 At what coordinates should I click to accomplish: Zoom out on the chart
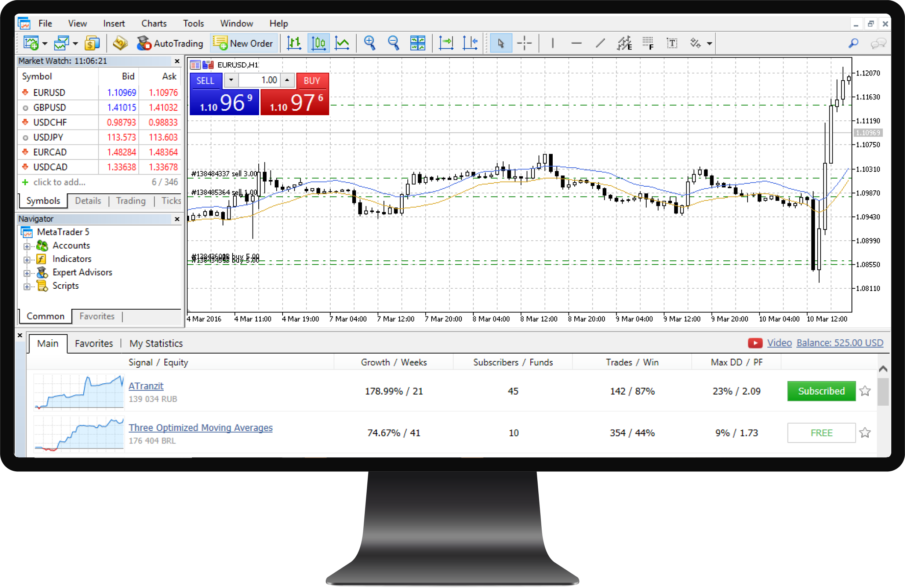(393, 43)
